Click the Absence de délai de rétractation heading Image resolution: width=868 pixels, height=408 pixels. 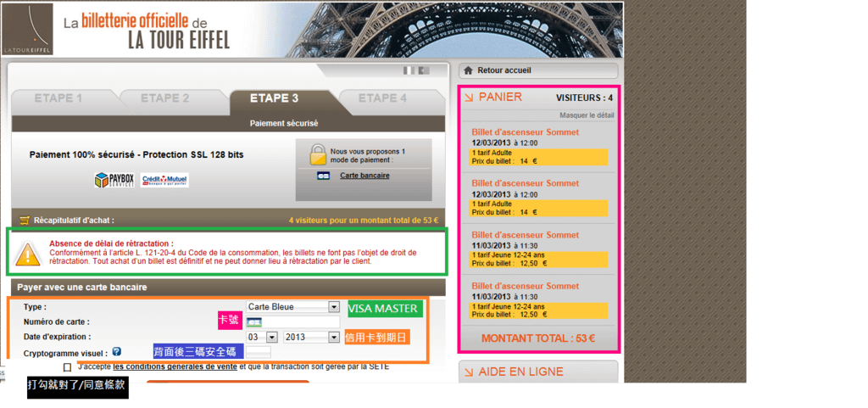coord(111,243)
